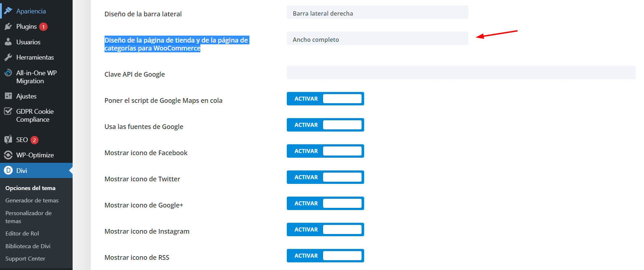Open the SEO menu
The image size is (644, 270).
[36, 140]
